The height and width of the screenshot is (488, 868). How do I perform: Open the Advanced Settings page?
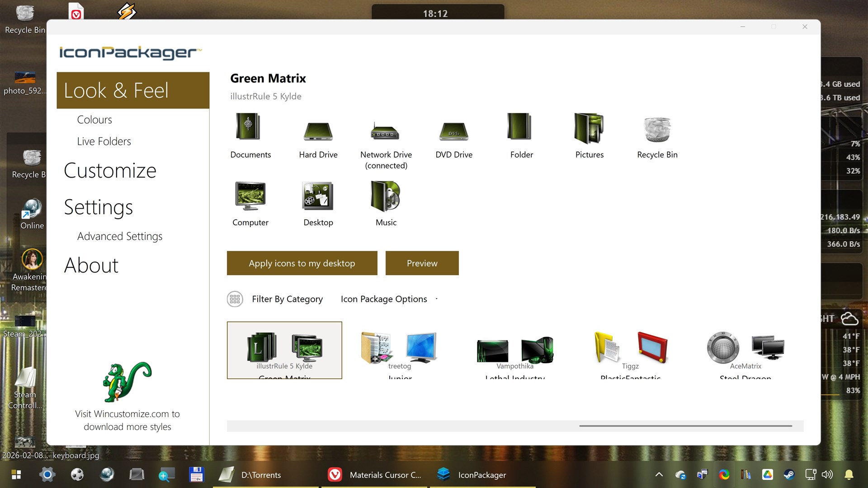120,236
